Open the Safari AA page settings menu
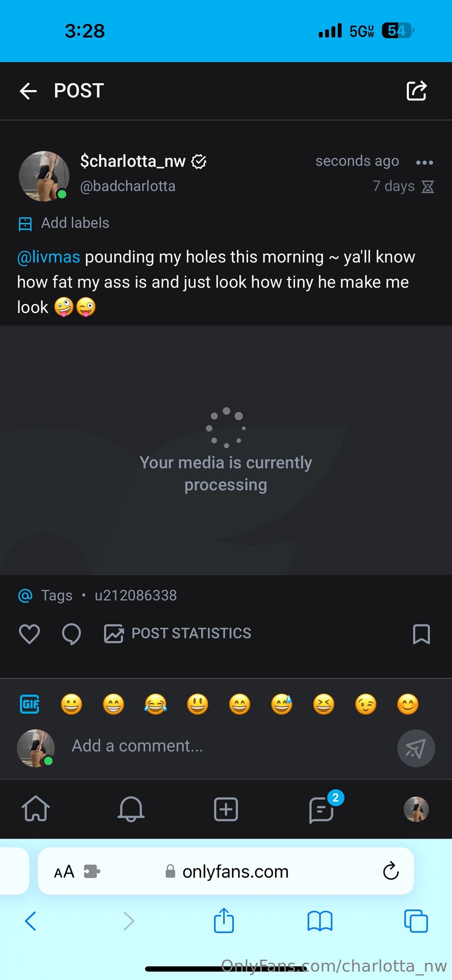452x980 pixels. click(64, 872)
